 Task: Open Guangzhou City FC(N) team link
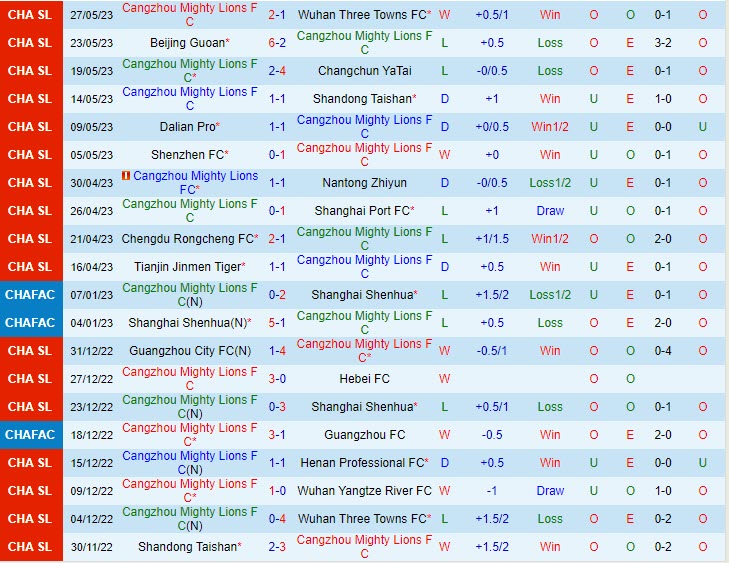[x=190, y=351]
